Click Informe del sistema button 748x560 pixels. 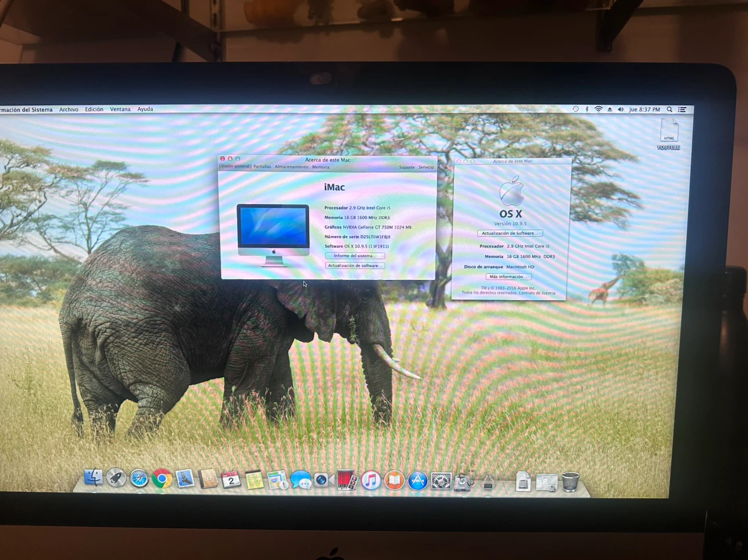pyautogui.click(x=354, y=256)
